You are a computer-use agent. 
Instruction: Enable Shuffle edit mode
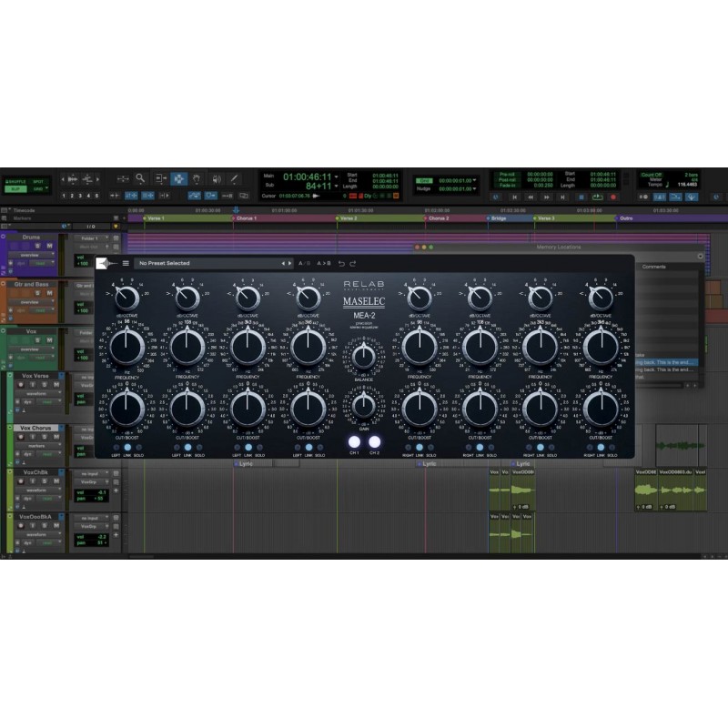point(15,182)
